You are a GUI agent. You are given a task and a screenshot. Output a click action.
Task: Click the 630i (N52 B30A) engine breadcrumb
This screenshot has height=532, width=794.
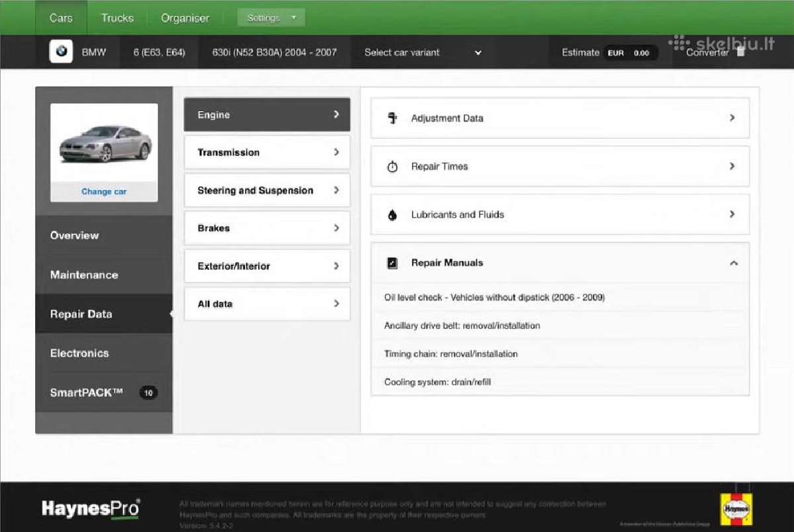pyautogui.click(x=275, y=52)
